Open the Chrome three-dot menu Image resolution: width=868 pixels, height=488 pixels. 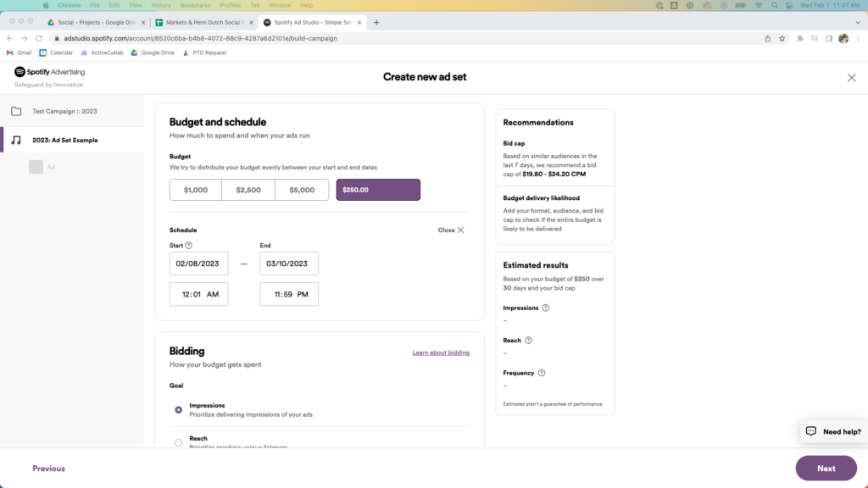[858, 38]
